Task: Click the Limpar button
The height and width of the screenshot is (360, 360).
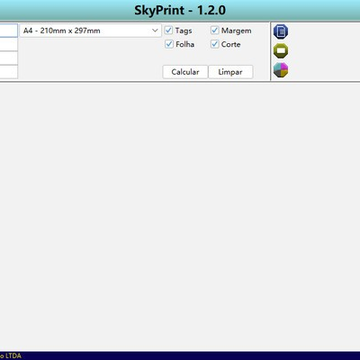Action: (x=231, y=72)
